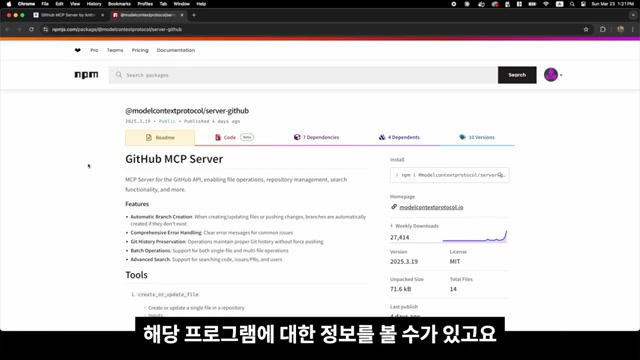640x360 pixels.
Task: Open the Bookmarks menu
Action: click(119, 4)
